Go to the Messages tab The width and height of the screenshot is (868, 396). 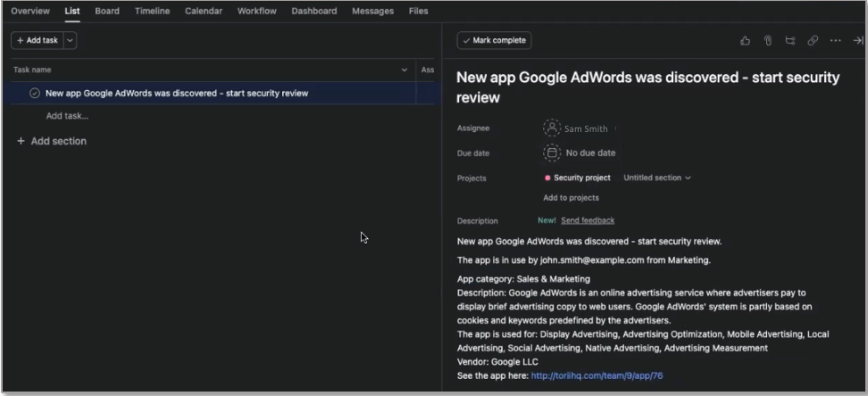click(373, 11)
